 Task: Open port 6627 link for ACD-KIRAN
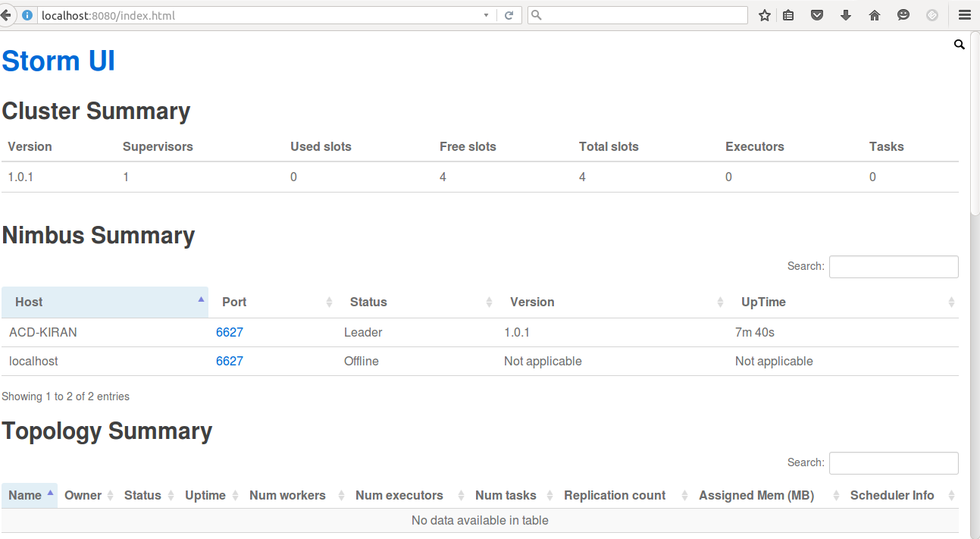coord(230,332)
